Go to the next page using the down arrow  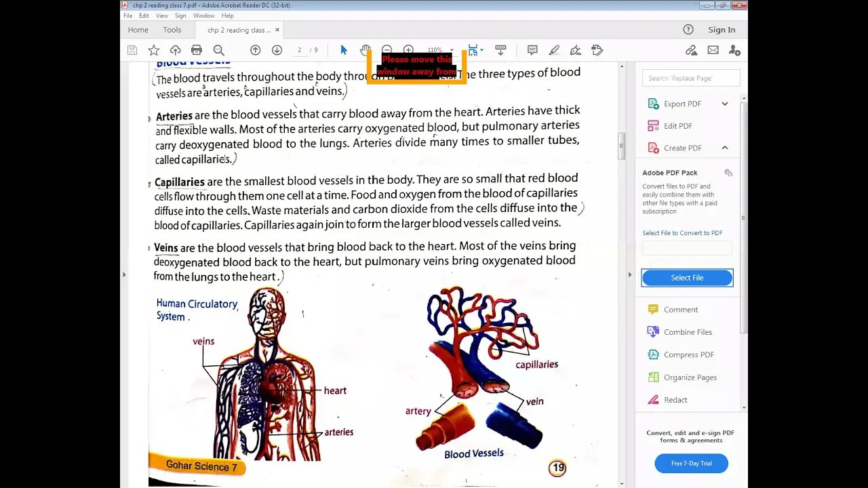(277, 50)
